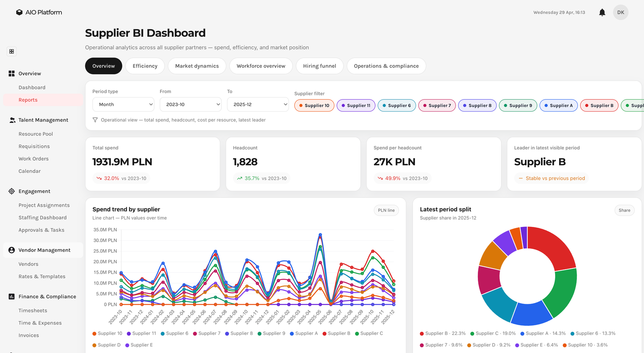Click the notification bell icon
The height and width of the screenshot is (353, 644).
pos(602,12)
